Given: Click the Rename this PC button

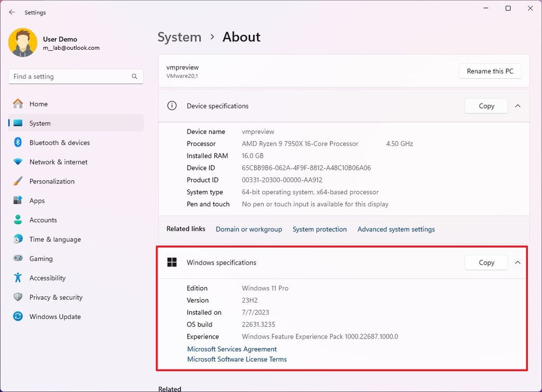Looking at the screenshot, I should point(490,71).
